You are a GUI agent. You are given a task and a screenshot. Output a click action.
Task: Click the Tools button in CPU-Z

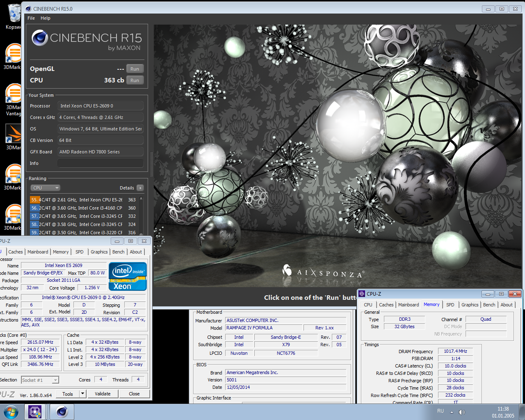tap(68, 394)
